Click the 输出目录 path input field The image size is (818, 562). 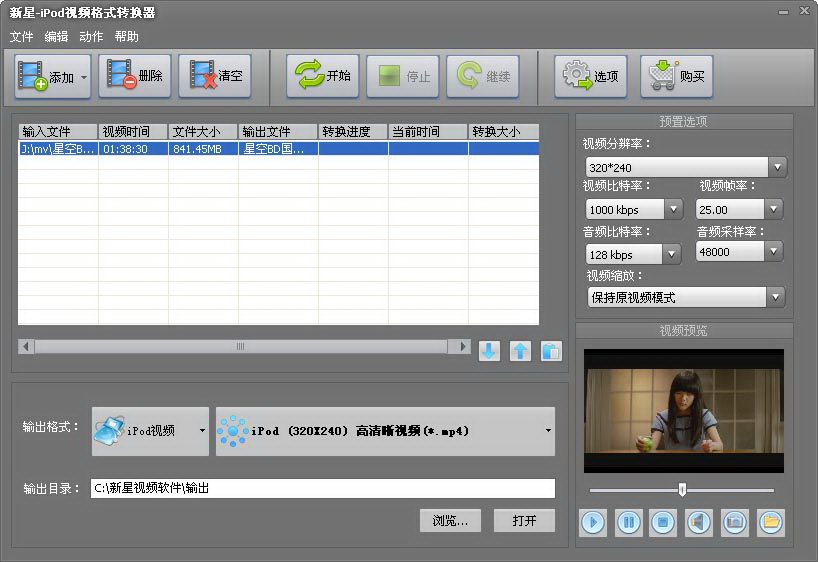(322, 488)
